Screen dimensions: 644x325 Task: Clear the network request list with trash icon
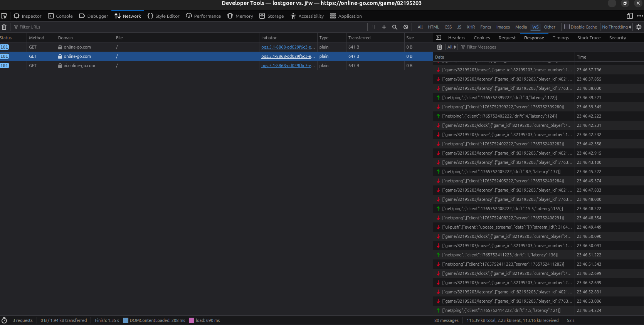point(4,27)
